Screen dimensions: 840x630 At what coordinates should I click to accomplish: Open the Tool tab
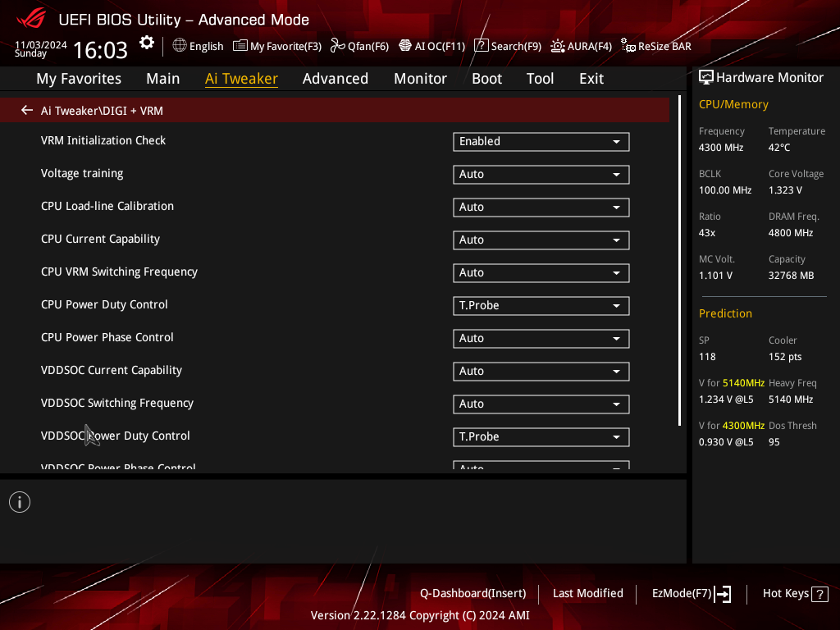point(540,79)
